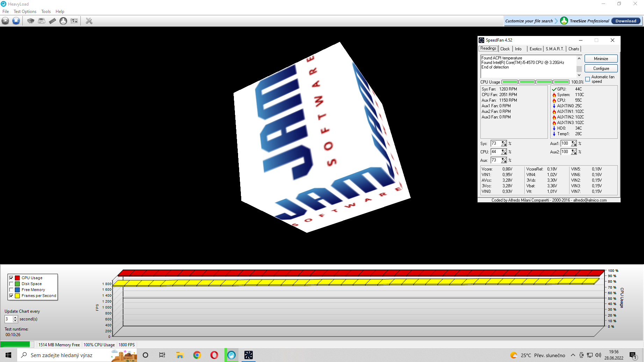
Task: Stop the running HeavyLoad test
Action: tap(16, 21)
